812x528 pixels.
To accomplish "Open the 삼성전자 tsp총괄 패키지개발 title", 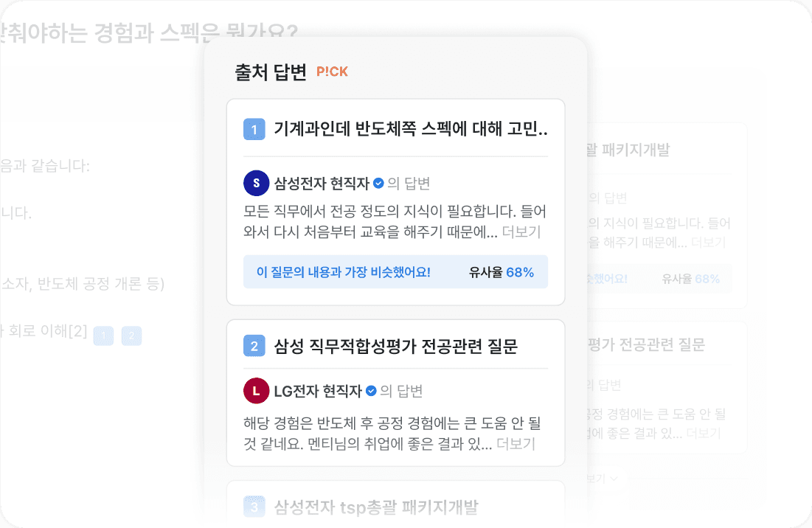I will (376, 507).
